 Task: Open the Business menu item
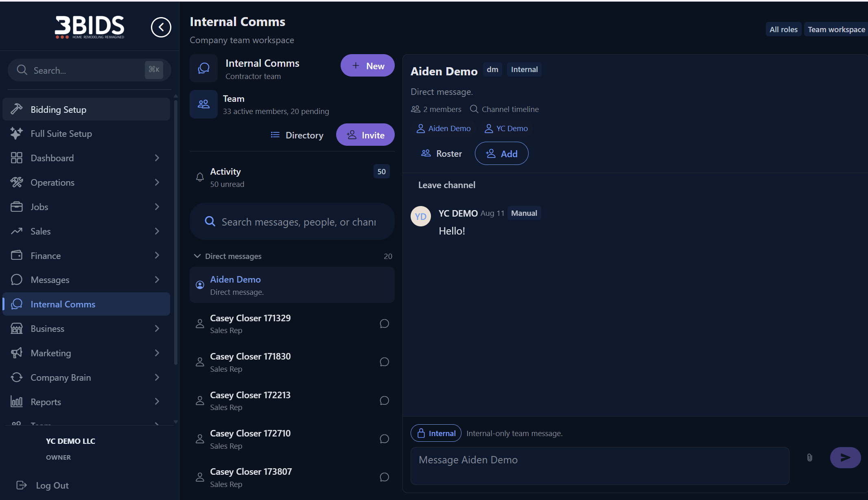[x=86, y=328]
